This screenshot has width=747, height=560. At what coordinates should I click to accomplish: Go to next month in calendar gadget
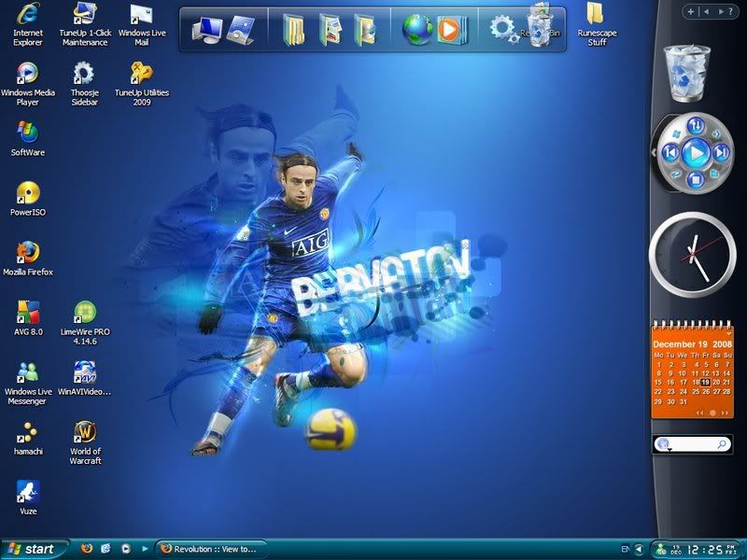pyautogui.click(x=725, y=413)
